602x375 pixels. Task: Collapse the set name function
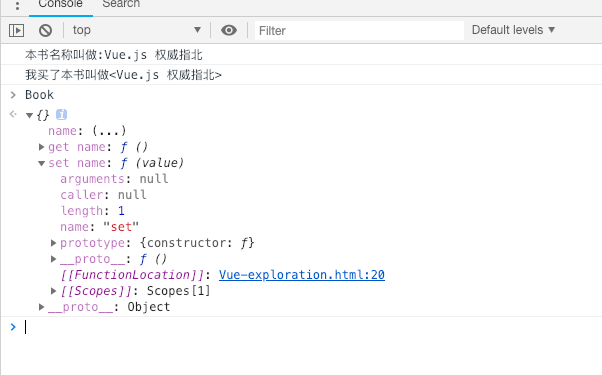click(41, 163)
